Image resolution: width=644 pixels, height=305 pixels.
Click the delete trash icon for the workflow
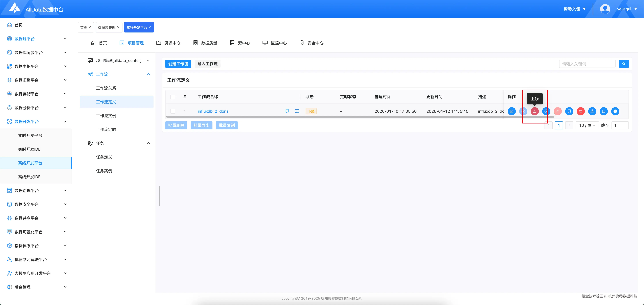tap(580, 111)
